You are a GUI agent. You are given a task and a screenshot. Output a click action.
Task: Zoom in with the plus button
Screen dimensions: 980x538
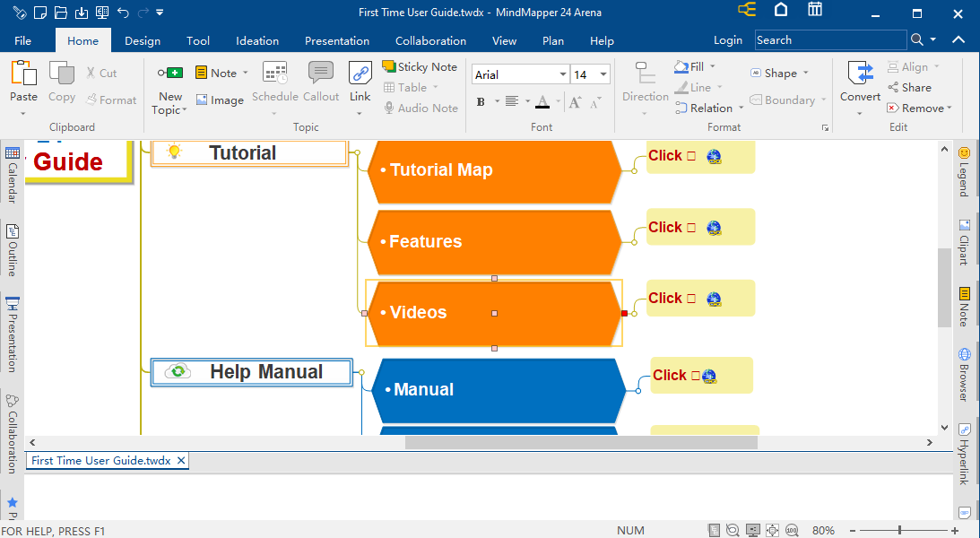(954, 531)
